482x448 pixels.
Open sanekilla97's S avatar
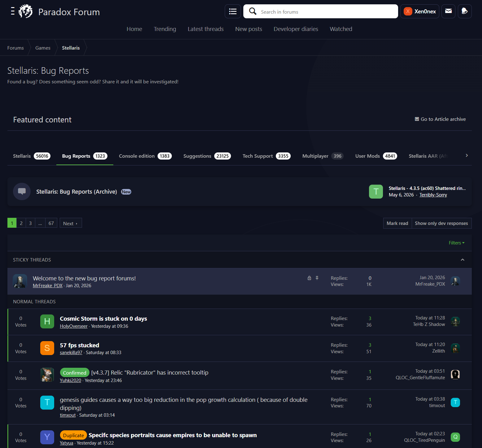pyautogui.click(x=47, y=348)
